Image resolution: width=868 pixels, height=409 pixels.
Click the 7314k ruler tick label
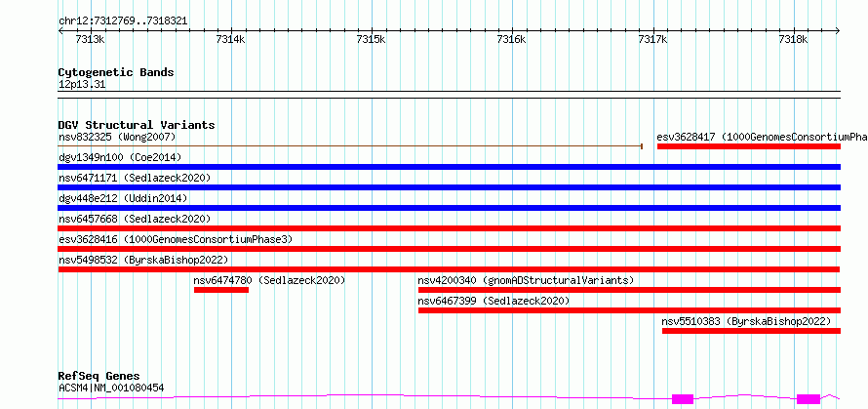coord(230,39)
